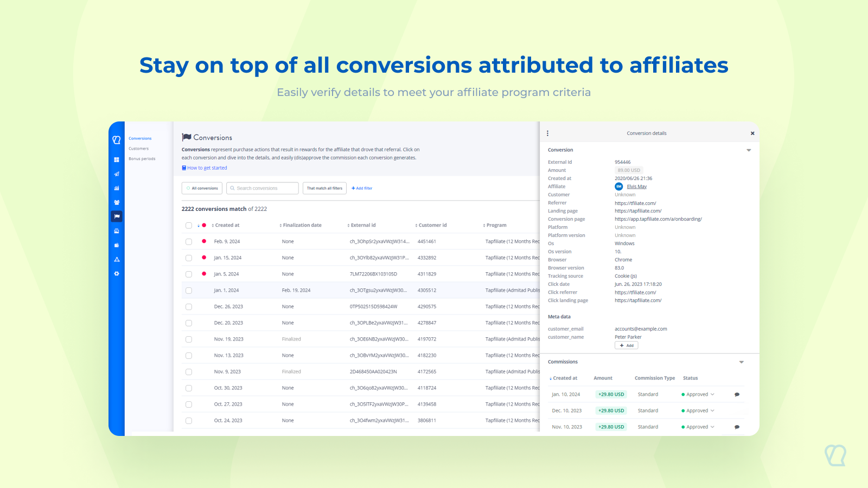Collapse the Commissions section arrow
Image resolution: width=868 pixels, height=488 pixels.
pos(742,362)
